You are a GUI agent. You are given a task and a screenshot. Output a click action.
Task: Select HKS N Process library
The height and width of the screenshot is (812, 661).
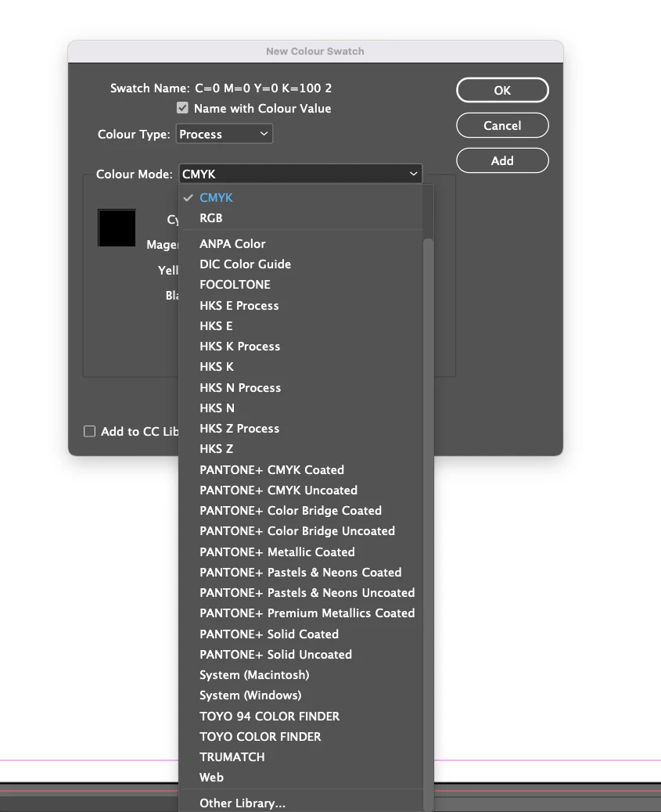pos(300,388)
